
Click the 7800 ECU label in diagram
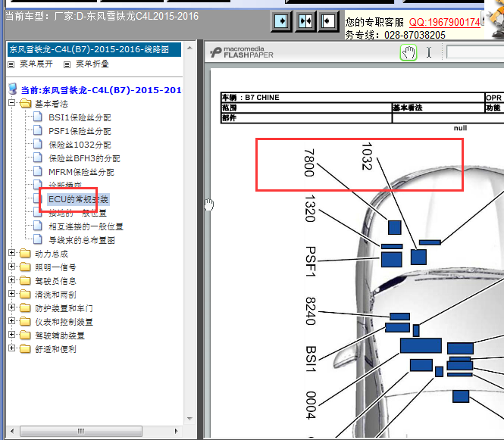pos(309,163)
